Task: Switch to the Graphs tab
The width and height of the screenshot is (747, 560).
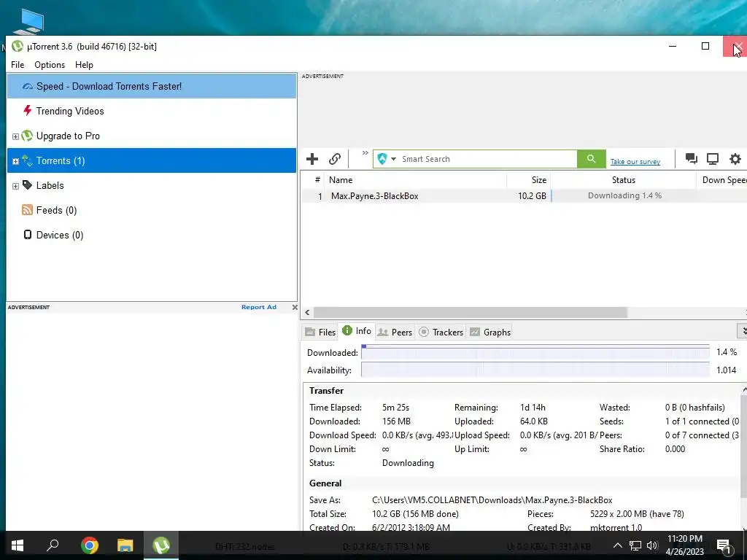Action: 490,332
